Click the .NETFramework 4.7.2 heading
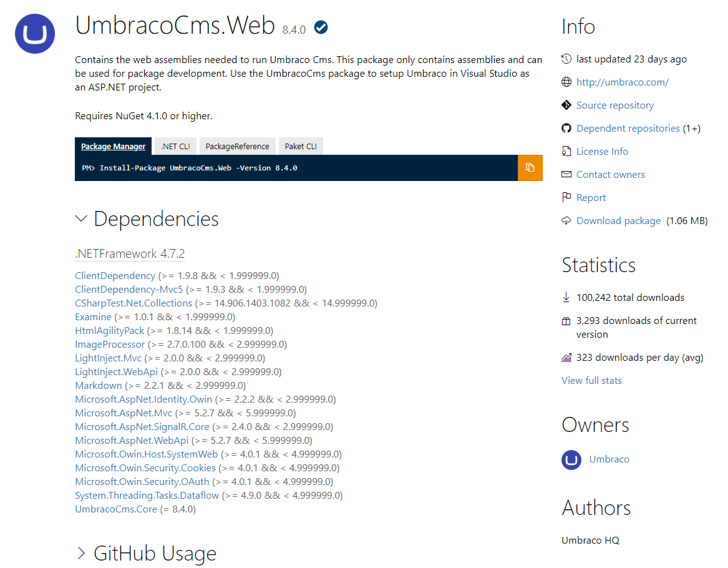This screenshot has width=728, height=568. coord(130,253)
